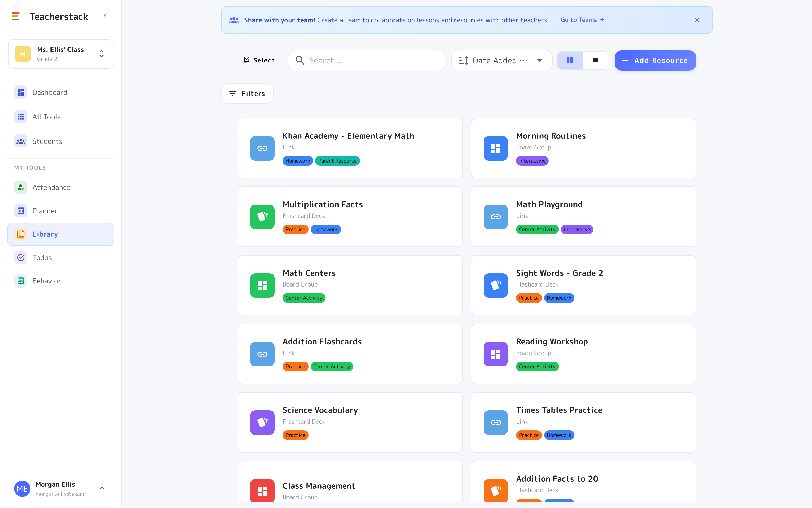The image size is (812, 508).
Task: Open the Sight Words flashcard icon
Action: coord(496,285)
